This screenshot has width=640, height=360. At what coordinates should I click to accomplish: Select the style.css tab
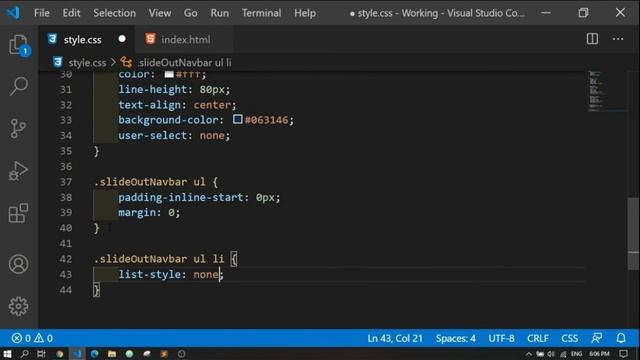pyautogui.click(x=87, y=39)
